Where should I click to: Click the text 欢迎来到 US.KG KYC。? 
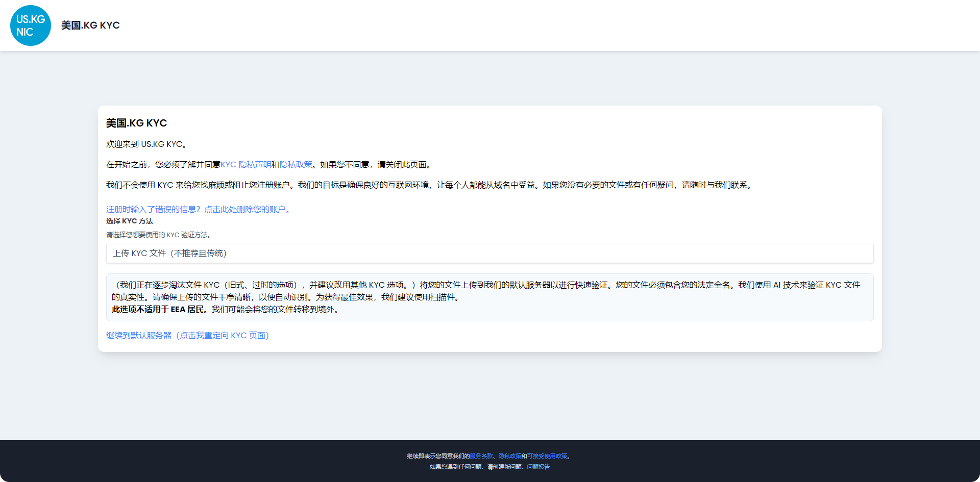[x=147, y=144]
